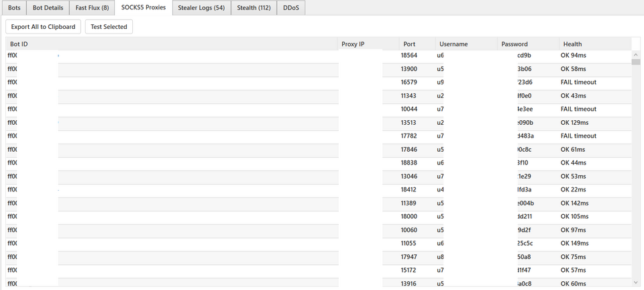Sort by the Port column header

point(417,44)
